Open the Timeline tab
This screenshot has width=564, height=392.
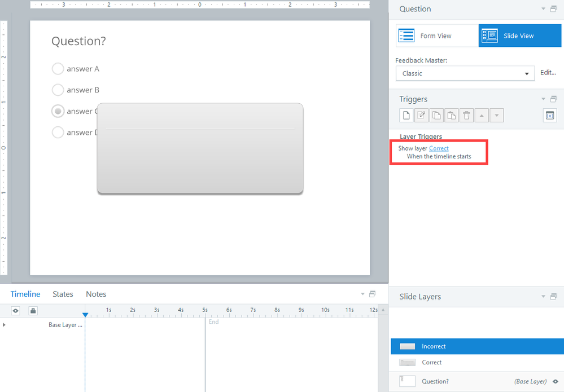pos(25,294)
